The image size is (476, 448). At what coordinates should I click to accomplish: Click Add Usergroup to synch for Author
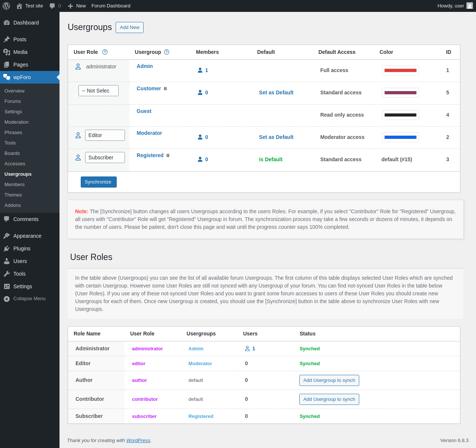pyautogui.click(x=329, y=380)
